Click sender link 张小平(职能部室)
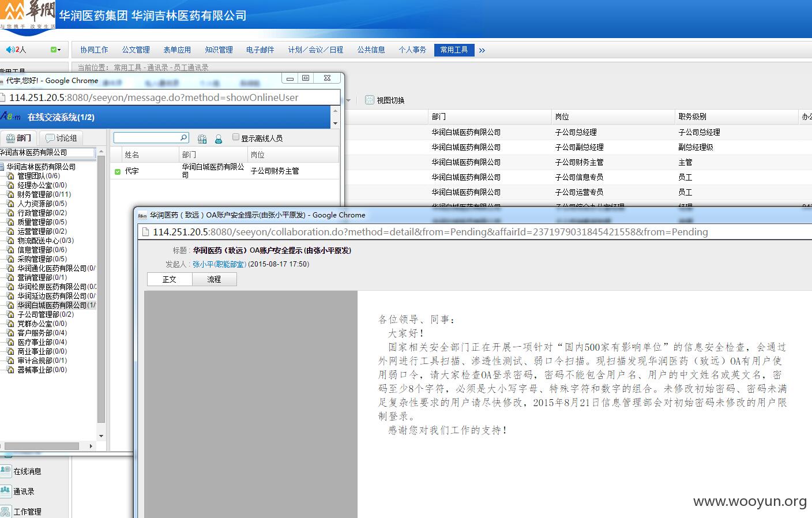The image size is (812, 518). click(219, 264)
